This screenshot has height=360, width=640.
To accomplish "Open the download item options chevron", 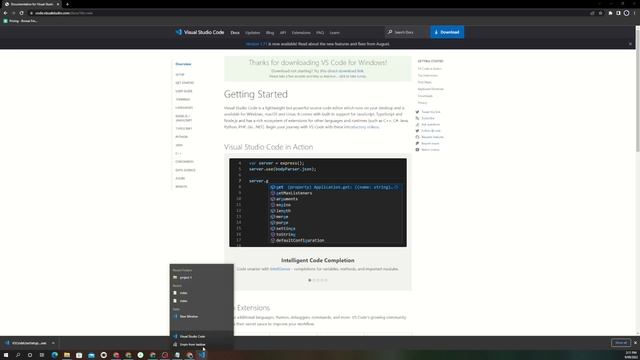I will tap(53, 343).
